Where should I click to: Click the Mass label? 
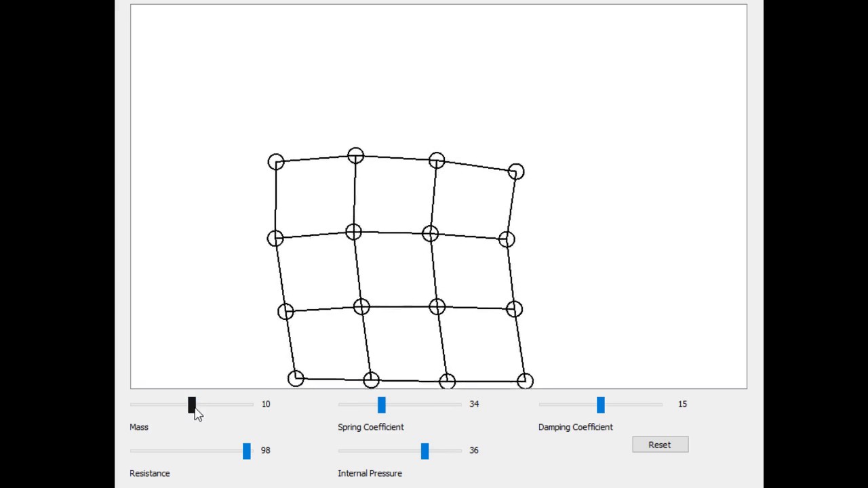click(139, 427)
